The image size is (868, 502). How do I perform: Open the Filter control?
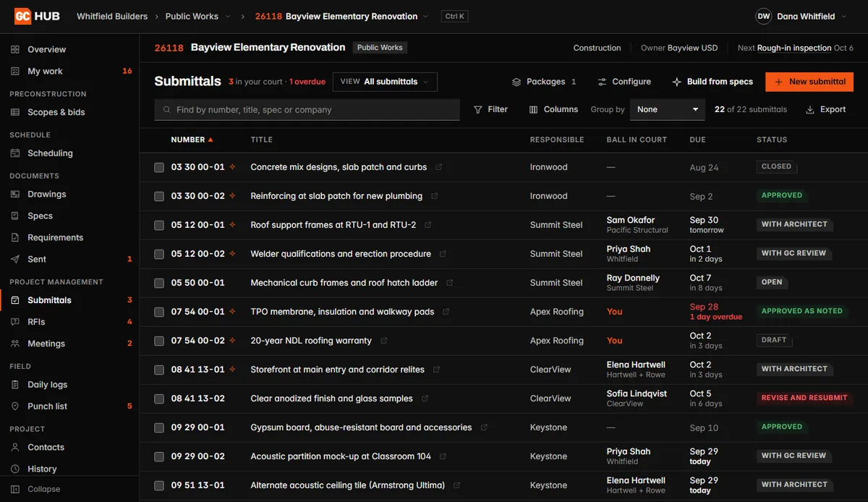pyautogui.click(x=490, y=109)
